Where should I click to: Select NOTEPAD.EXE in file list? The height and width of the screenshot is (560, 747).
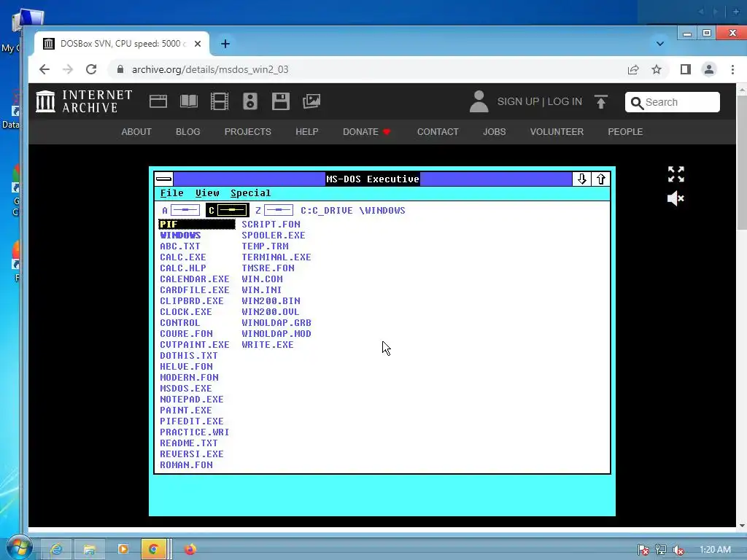192,400
